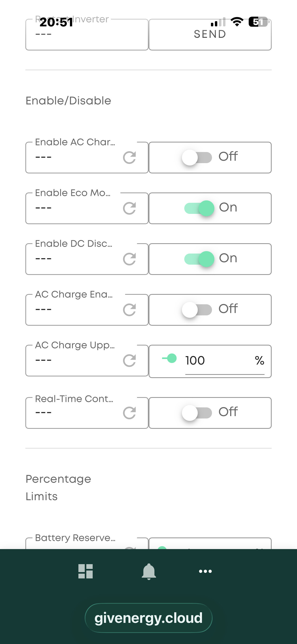Viewport: 297px width, 644px height.
Task: Open the dashboard grid icon
Action: pyautogui.click(x=86, y=571)
